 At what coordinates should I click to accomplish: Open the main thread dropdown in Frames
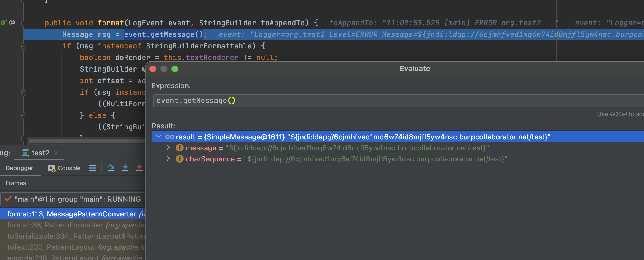[73, 199]
